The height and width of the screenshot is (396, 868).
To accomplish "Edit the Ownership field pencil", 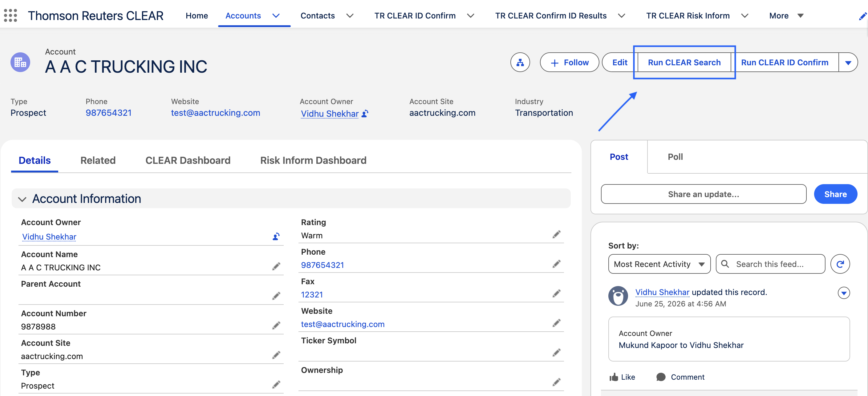I will (x=556, y=382).
